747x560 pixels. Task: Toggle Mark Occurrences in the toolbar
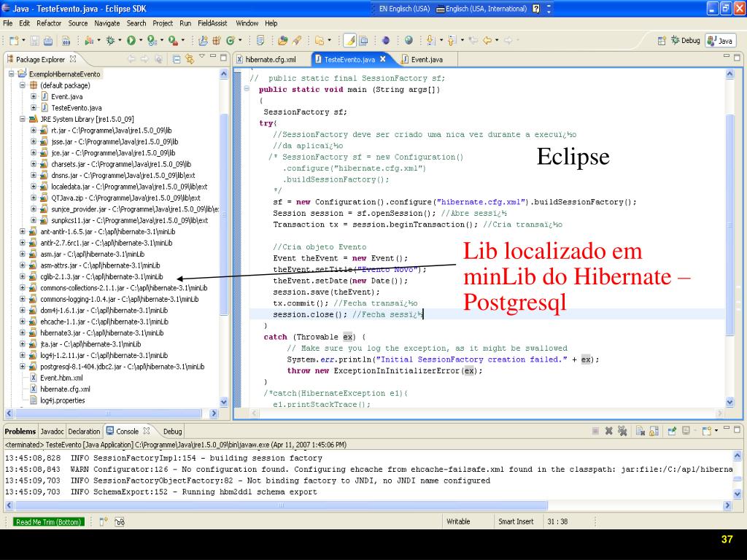coord(350,41)
